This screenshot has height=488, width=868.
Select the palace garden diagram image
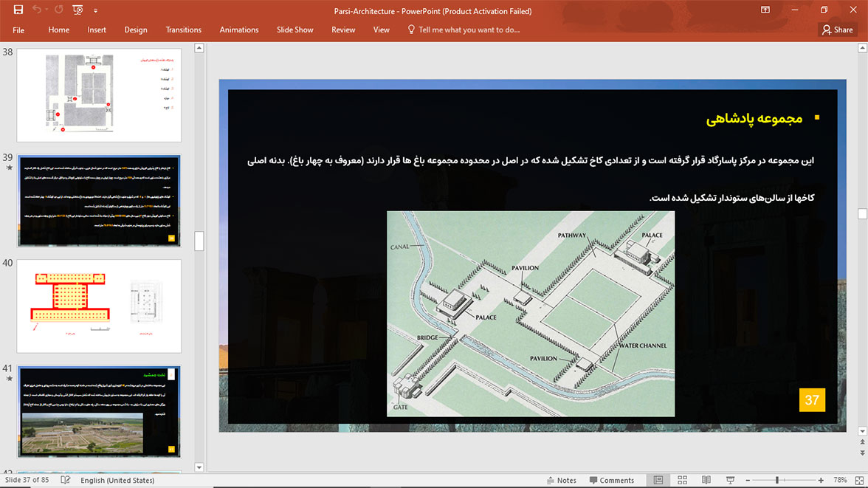(530, 314)
